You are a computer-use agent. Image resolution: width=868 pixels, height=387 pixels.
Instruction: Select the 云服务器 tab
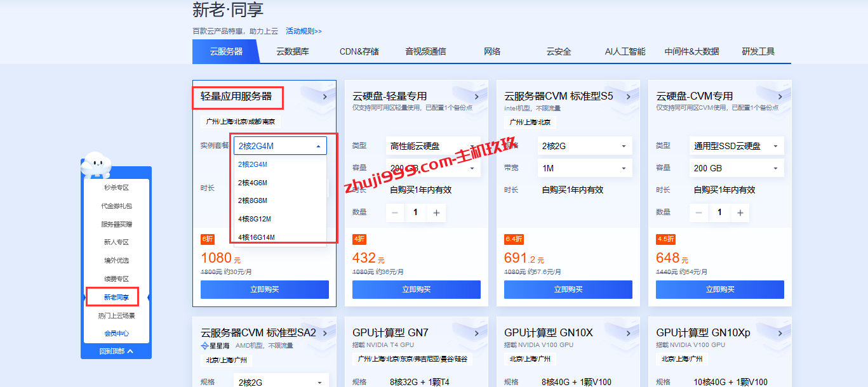click(226, 51)
